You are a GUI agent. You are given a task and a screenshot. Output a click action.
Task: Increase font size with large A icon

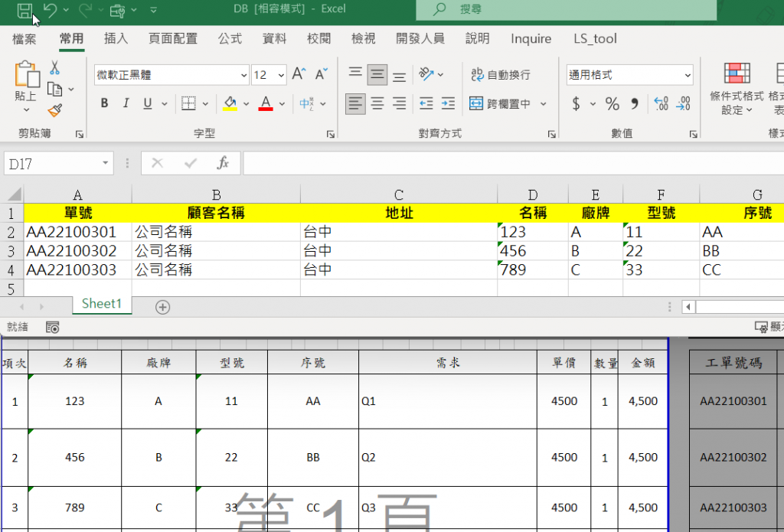tap(299, 74)
